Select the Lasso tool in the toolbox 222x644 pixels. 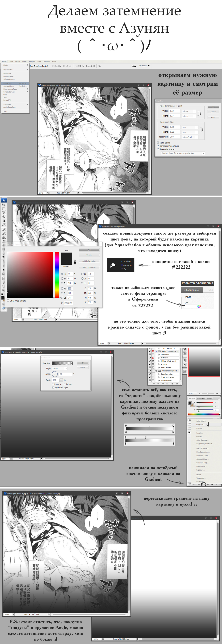click(4, 213)
